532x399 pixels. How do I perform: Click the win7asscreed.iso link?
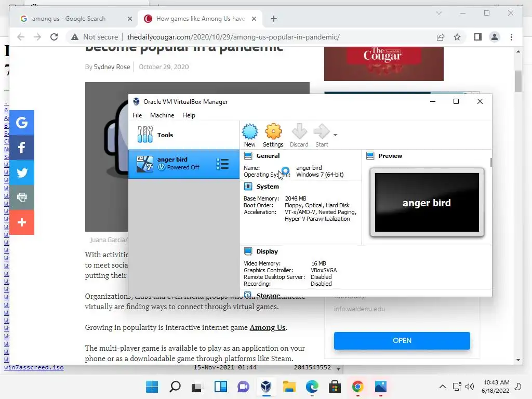(x=34, y=367)
